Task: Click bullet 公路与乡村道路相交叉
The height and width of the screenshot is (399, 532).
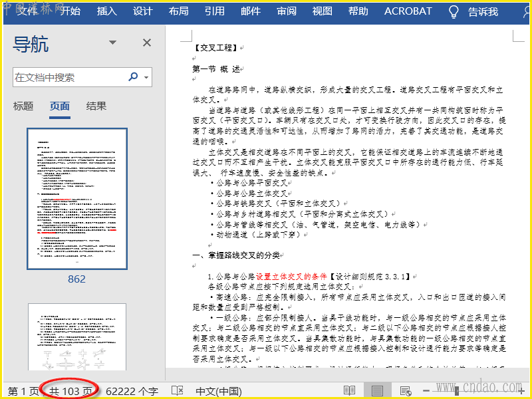Action: pyautogui.click(x=302, y=214)
